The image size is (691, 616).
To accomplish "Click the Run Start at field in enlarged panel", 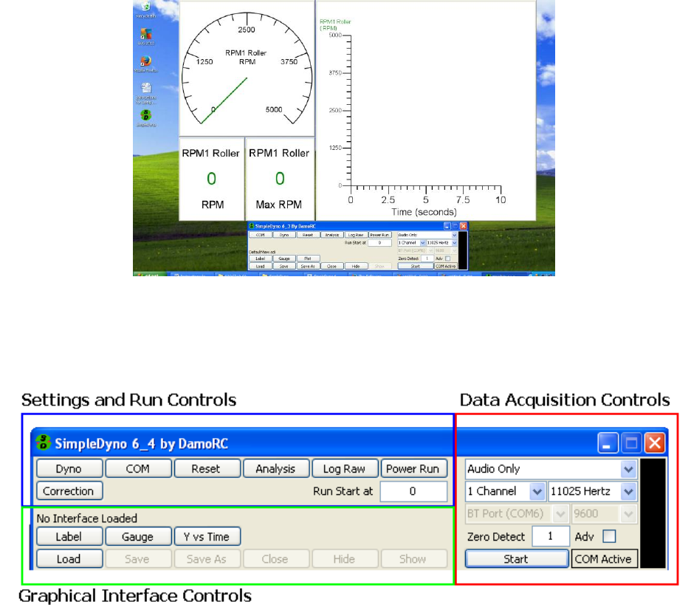I will 413,491.
